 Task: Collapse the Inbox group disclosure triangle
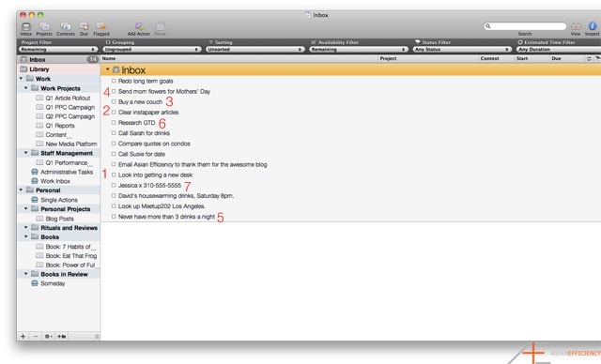108,69
